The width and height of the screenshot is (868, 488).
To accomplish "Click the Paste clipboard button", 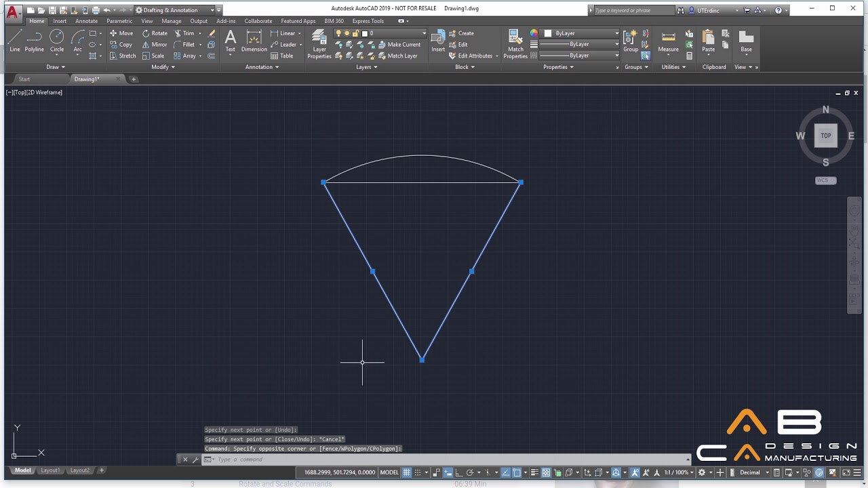I will (708, 41).
